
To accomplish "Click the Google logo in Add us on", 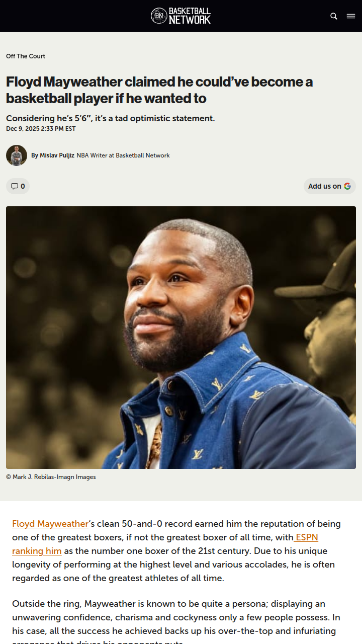I will (347, 186).
